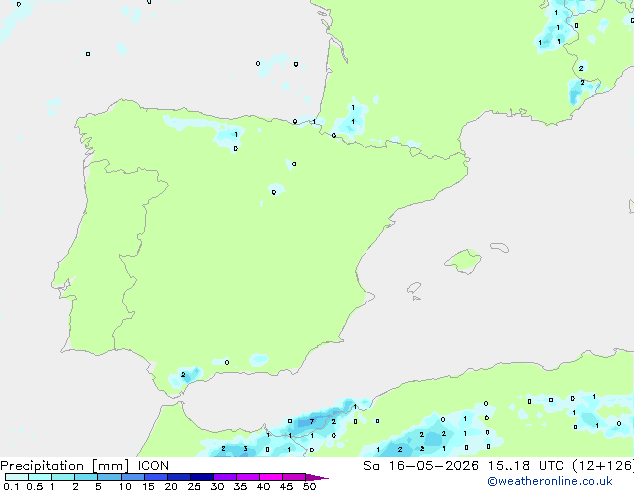634x490 pixels.
Task: Click the legend scale label '15'
Action: (x=148, y=486)
